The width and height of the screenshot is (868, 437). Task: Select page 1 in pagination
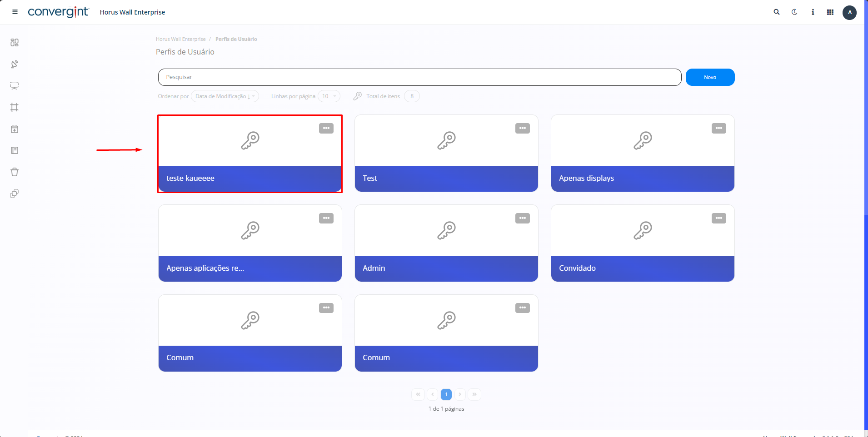(x=446, y=394)
